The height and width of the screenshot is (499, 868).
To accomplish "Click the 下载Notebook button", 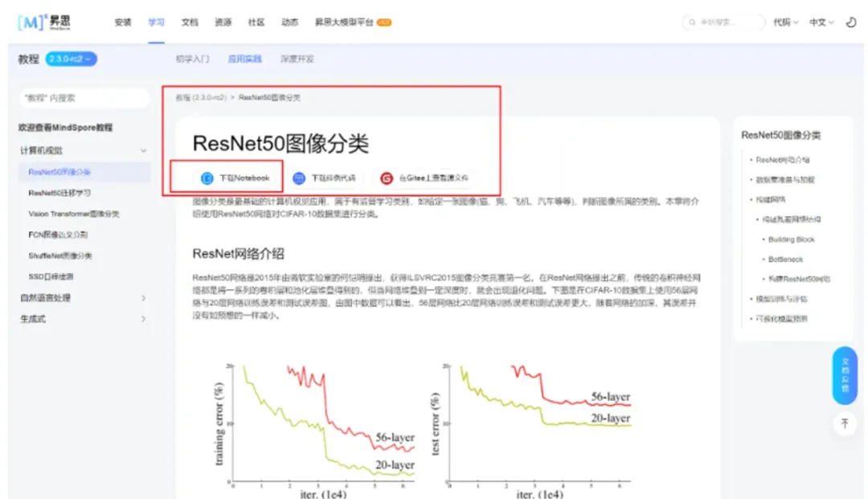I will (x=235, y=178).
